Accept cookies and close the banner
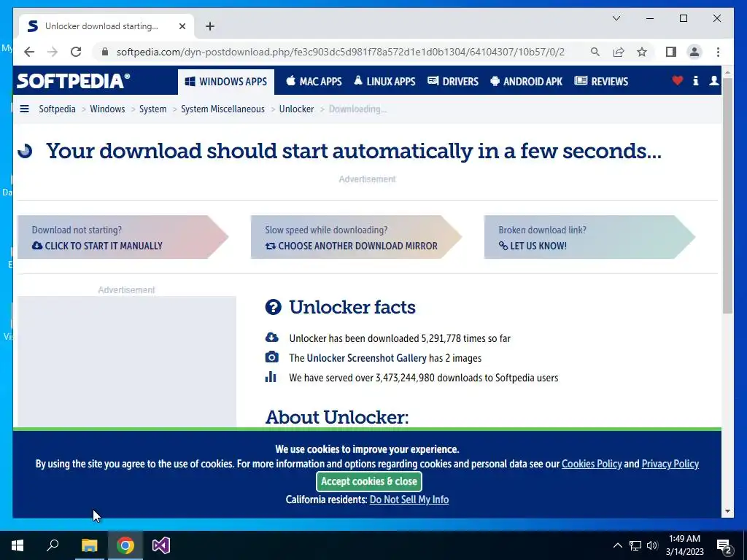747x560 pixels. click(368, 481)
